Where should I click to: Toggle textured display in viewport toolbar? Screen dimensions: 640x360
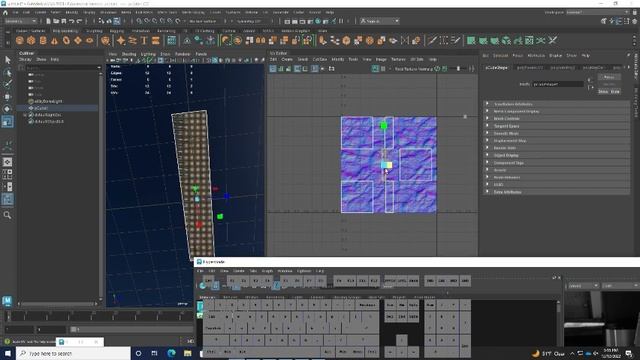(215, 60)
